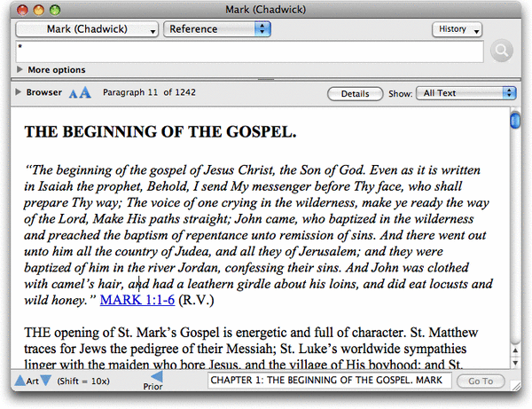Click the Chapter 1 go-to reference field
The width and height of the screenshot is (532, 409).
click(329, 381)
